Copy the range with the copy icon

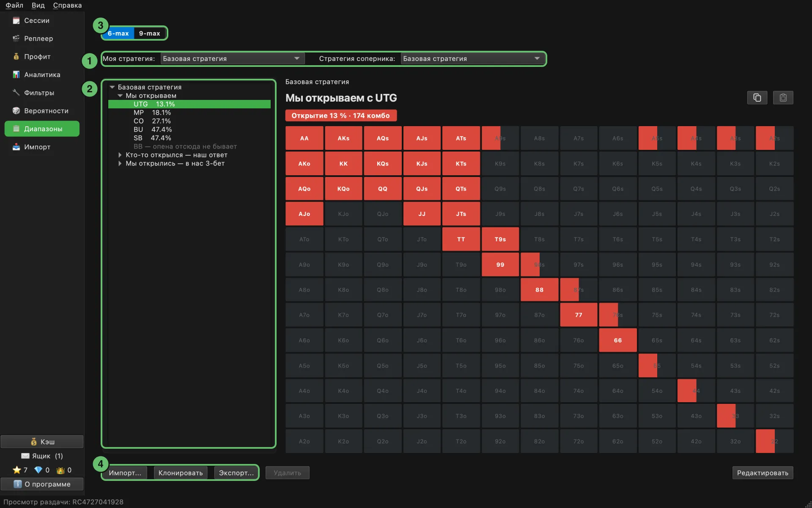pyautogui.click(x=757, y=98)
